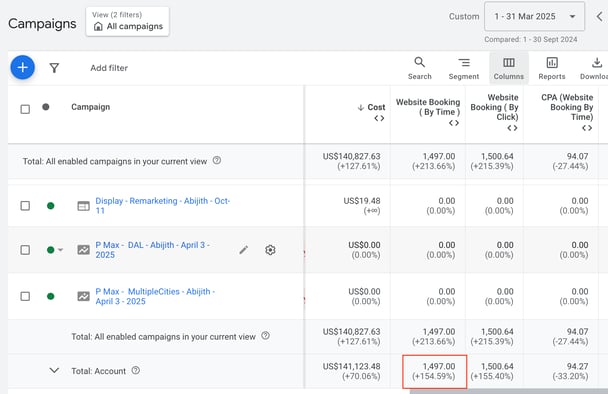
Task: Tick the select-all campaigns header checkbox
Action: click(x=25, y=109)
